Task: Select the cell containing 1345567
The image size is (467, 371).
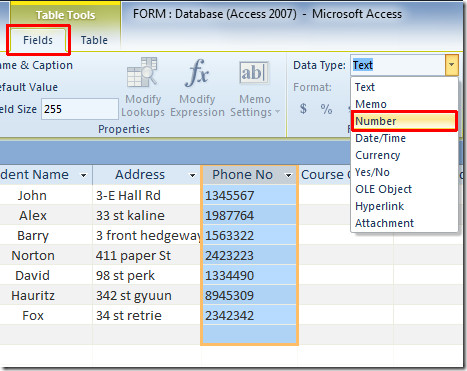Action: [x=249, y=195]
